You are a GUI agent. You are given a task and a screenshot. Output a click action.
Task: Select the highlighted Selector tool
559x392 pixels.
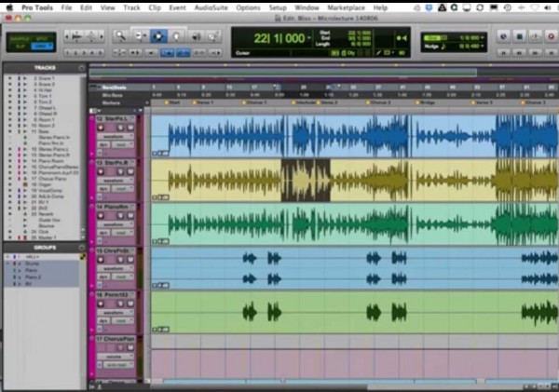pyautogui.click(x=158, y=36)
